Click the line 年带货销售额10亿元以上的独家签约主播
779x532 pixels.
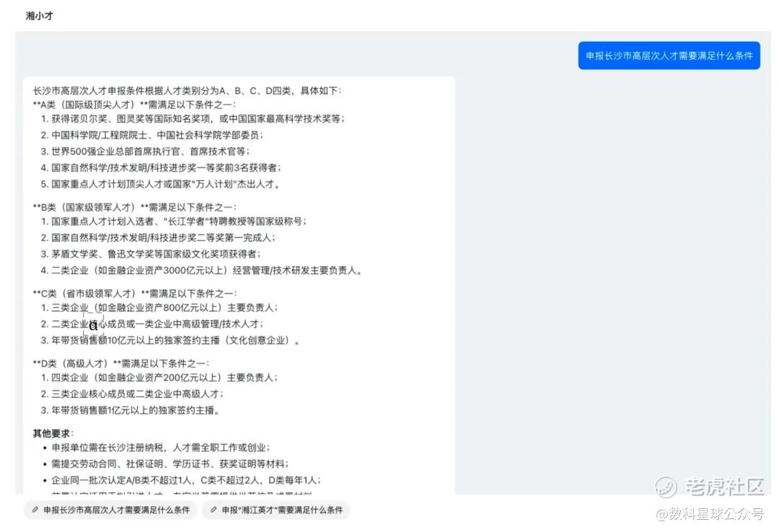(x=170, y=341)
